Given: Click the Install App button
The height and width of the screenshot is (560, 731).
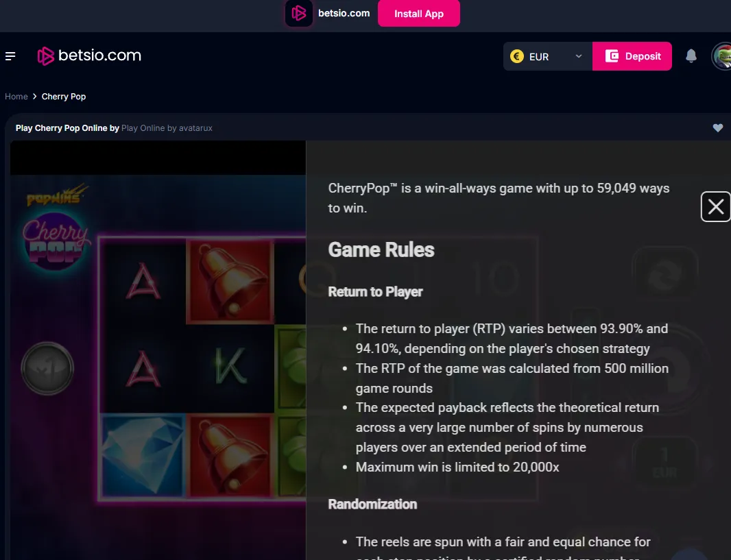Looking at the screenshot, I should [419, 14].
